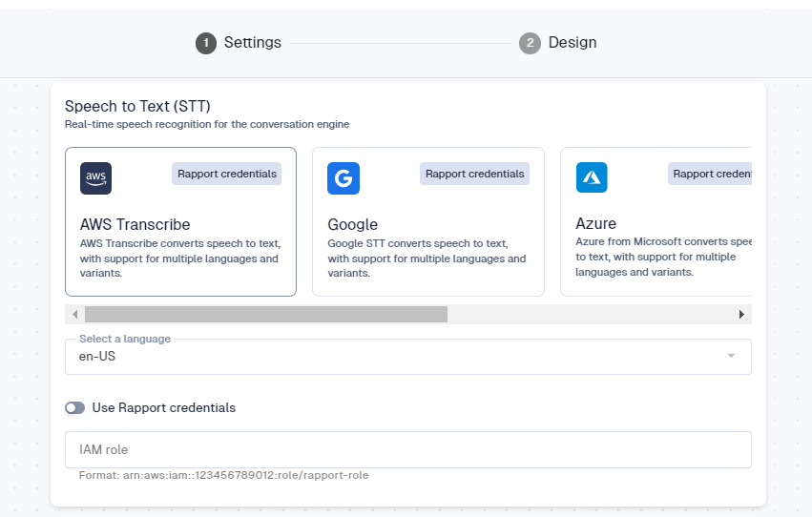Screen dimensions: 812x517
Task: Open the en-US language selector field
Action: point(382,357)
